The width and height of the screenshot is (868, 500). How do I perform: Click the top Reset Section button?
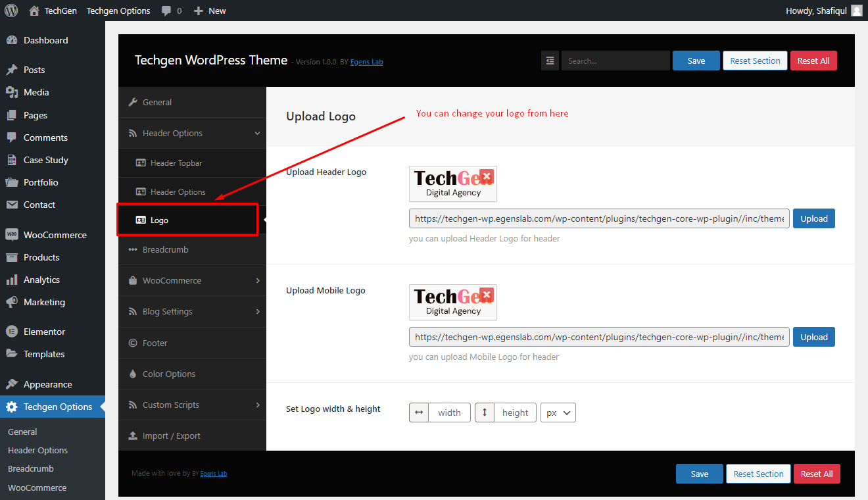pyautogui.click(x=755, y=61)
